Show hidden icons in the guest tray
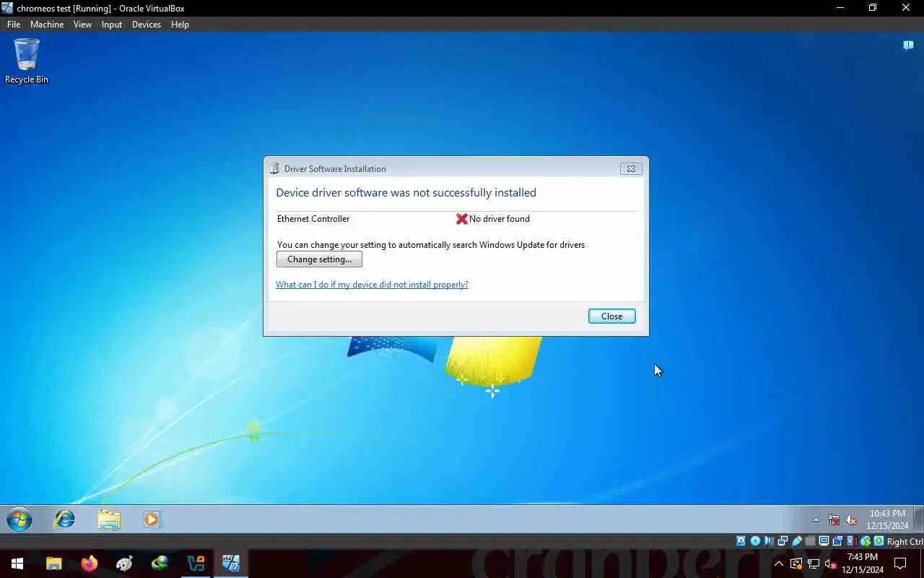Viewport: 924px width, 578px height. point(816,519)
